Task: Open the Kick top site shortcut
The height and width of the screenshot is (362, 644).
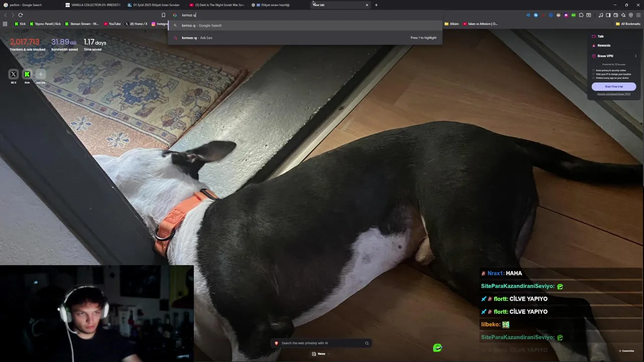Action: pos(27,74)
